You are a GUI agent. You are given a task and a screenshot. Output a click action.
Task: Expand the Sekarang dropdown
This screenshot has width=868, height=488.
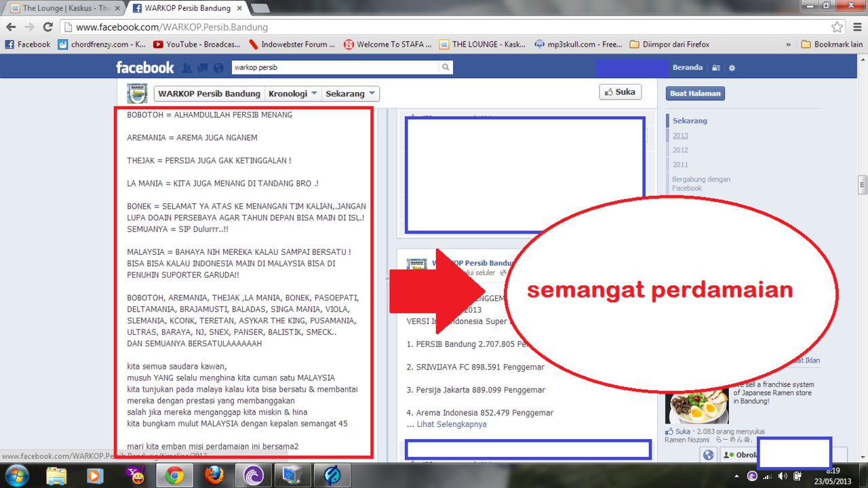click(349, 94)
